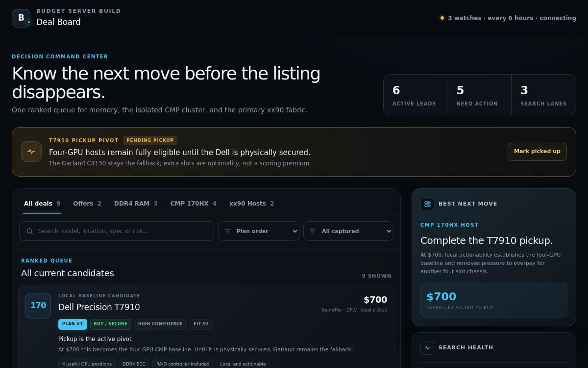Click the Deal Board "B" logo icon
The image size is (588, 368).
(x=21, y=18)
